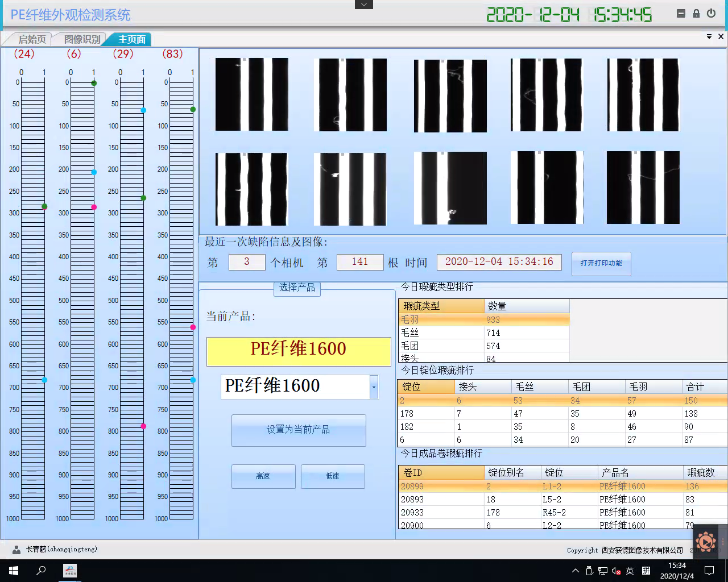728x582 pixels.
Task: Click the detection app icon in the taskbar
Action: [x=69, y=571]
